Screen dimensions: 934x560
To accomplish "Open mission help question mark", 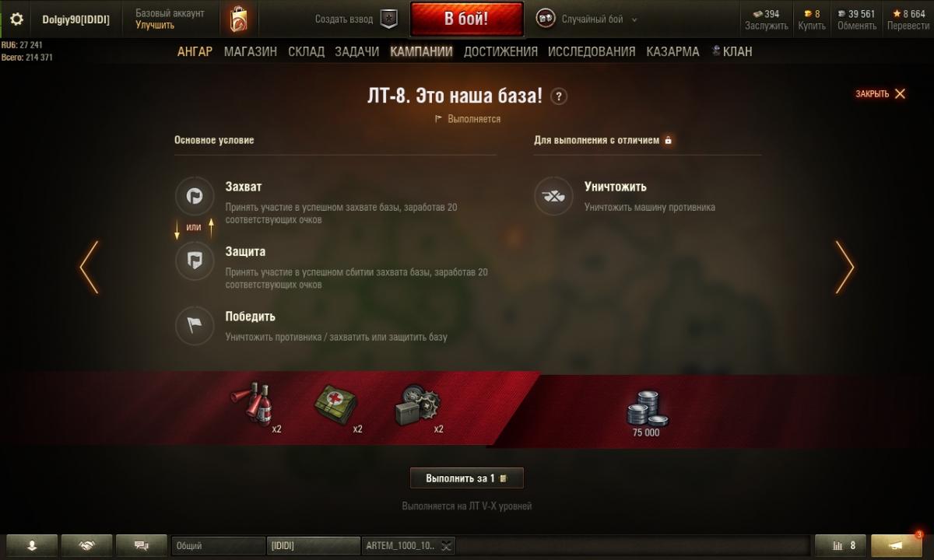I will [559, 96].
